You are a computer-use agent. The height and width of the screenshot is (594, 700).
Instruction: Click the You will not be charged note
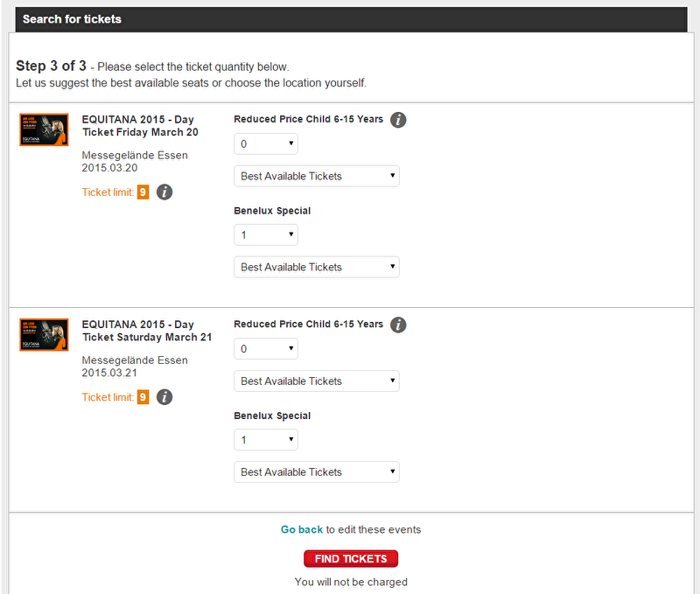[x=351, y=582]
